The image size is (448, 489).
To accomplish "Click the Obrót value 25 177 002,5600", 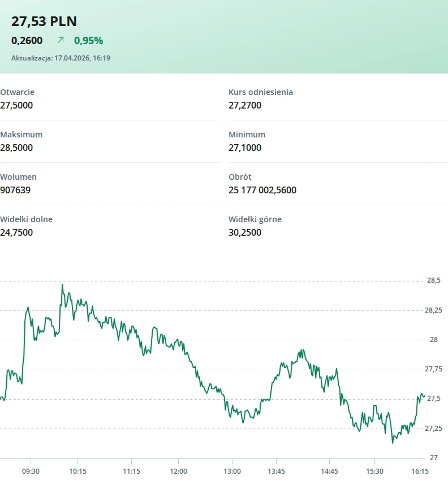I will pos(262,191).
